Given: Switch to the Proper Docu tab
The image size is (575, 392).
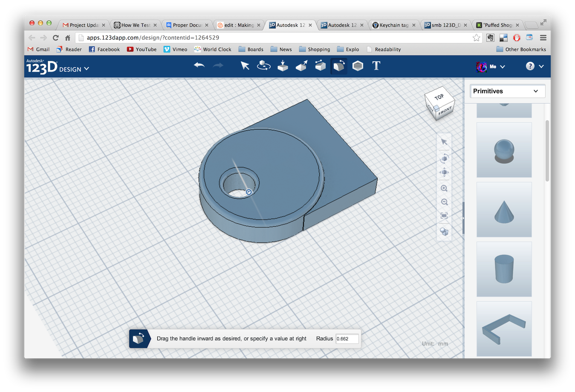Looking at the screenshot, I should tap(187, 25).
